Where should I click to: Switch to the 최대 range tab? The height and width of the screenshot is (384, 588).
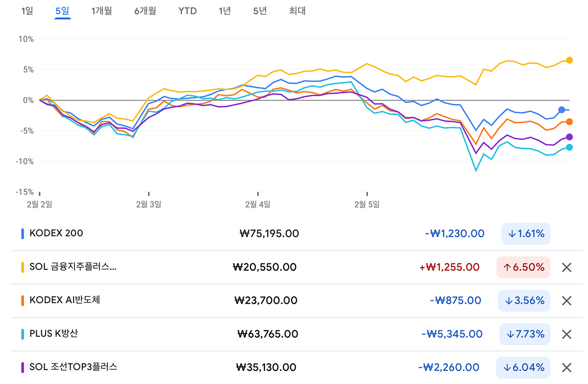[297, 11]
